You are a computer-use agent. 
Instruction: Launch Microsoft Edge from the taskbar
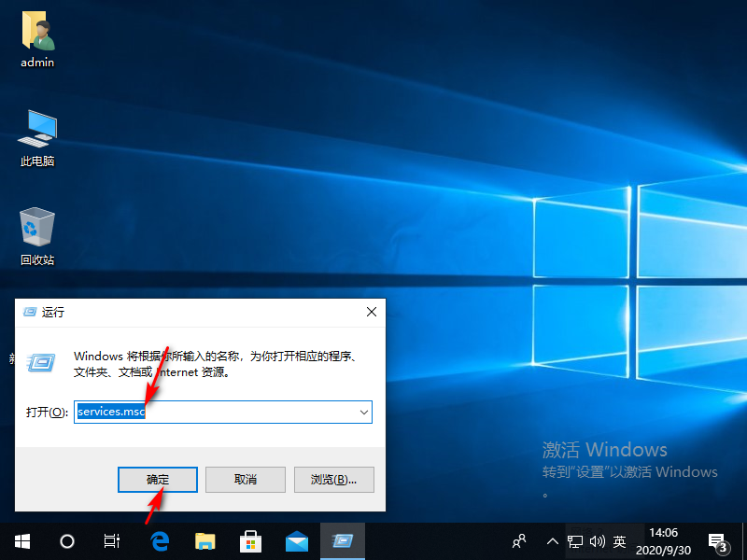point(160,540)
